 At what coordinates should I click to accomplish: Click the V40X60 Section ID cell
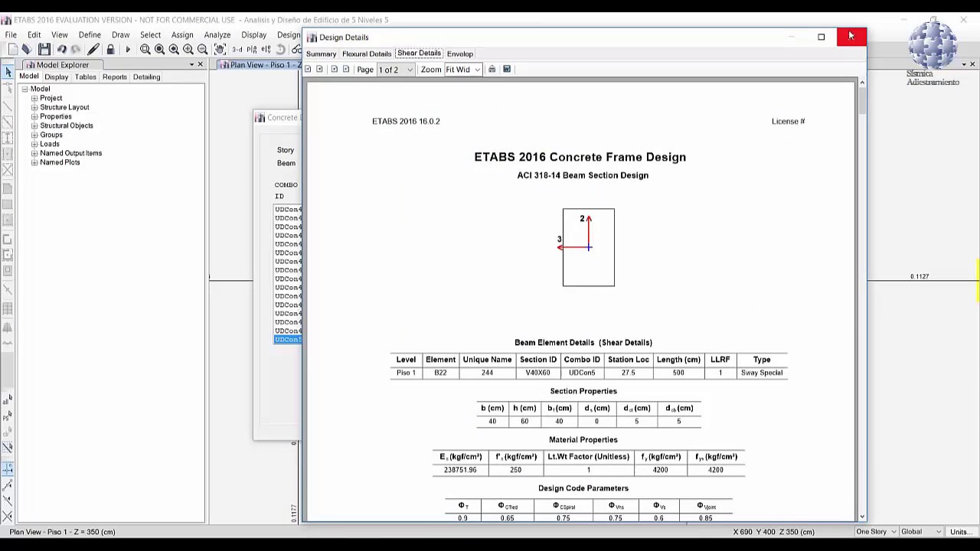(538, 373)
